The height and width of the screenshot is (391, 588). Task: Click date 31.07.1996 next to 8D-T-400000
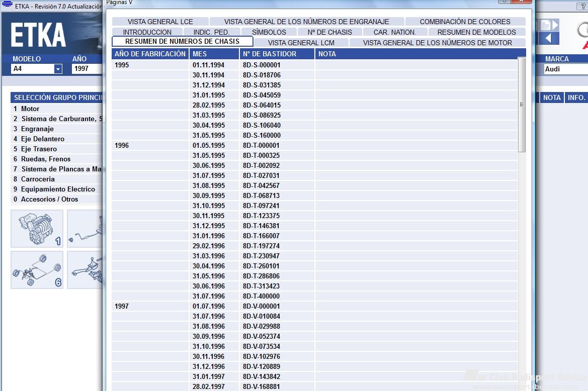pyautogui.click(x=209, y=296)
